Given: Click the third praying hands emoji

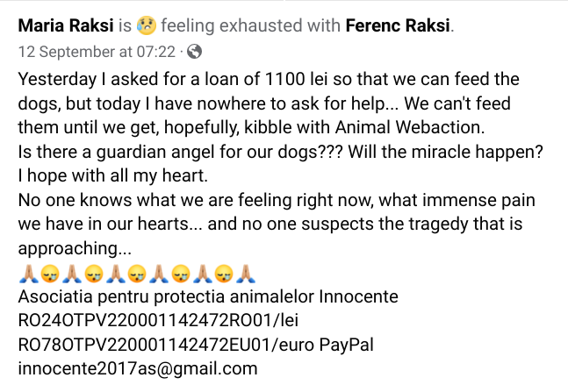Looking at the screenshot, I should [115, 274].
